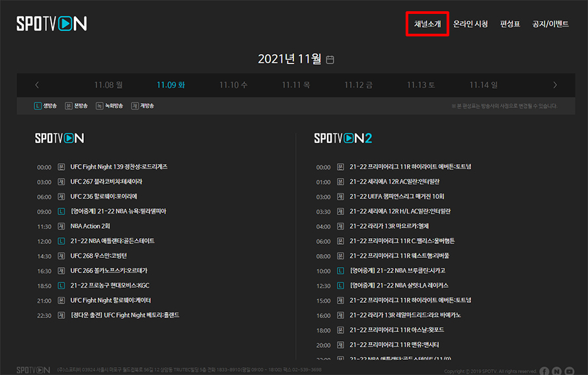588x375 pixels.
Task: Click the icon for 에버튼:토트넘 at 00:00
Action: tap(340, 167)
